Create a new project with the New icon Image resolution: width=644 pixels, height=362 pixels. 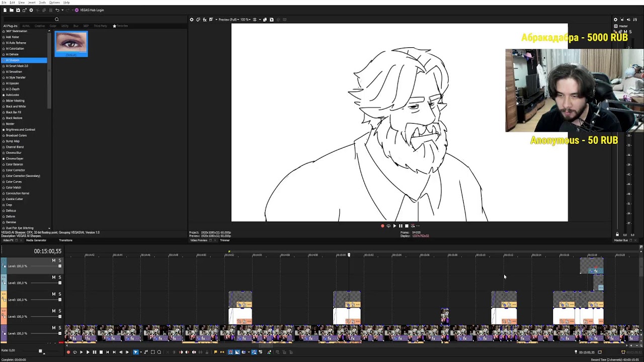pyautogui.click(x=5, y=10)
